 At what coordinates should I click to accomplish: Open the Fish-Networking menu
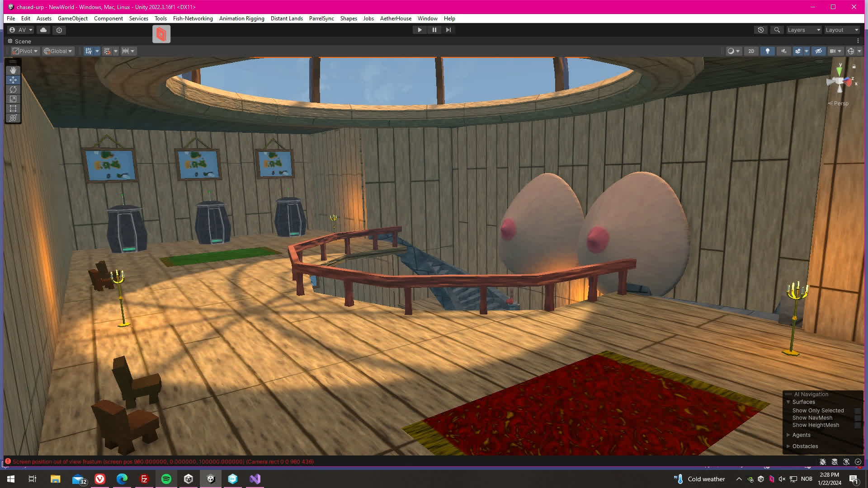[x=193, y=19]
